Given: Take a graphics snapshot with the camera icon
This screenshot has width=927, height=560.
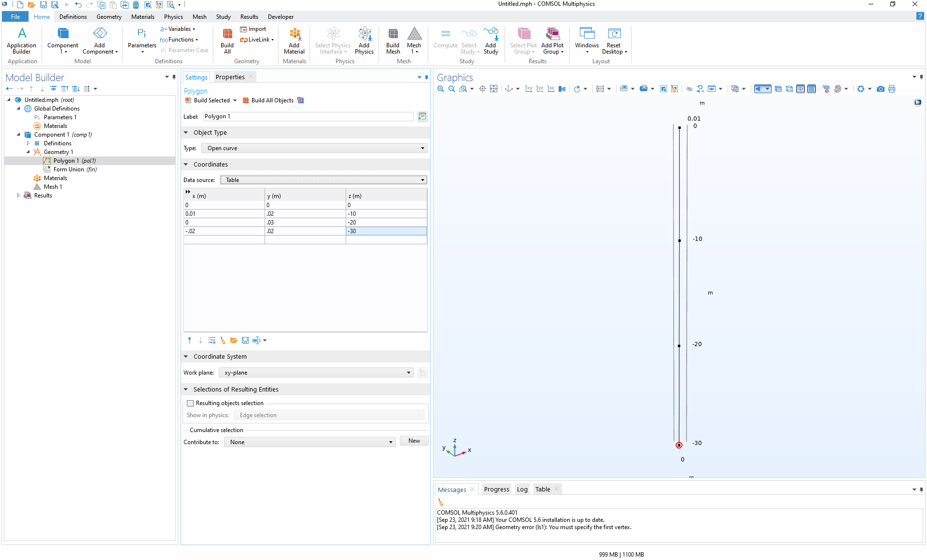Looking at the screenshot, I should tap(881, 89).
